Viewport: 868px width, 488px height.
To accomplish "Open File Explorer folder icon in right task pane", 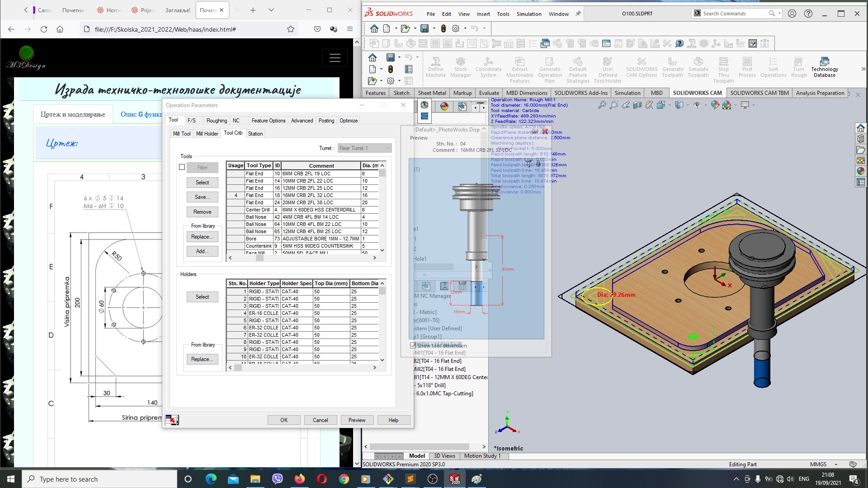I will (x=860, y=150).
